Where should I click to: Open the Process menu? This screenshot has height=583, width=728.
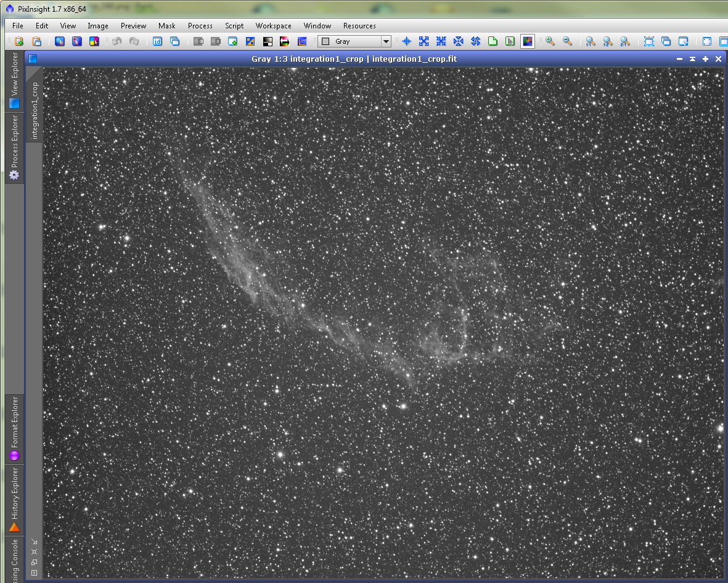click(x=200, y=25)
